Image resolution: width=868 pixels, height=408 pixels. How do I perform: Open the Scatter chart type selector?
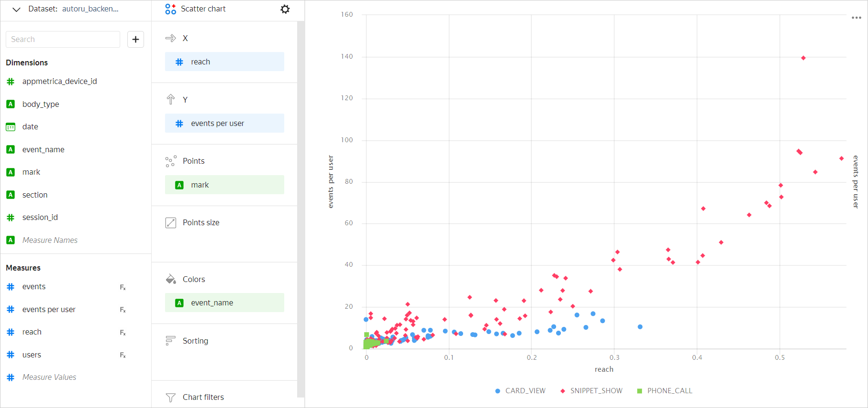(203, 9)
